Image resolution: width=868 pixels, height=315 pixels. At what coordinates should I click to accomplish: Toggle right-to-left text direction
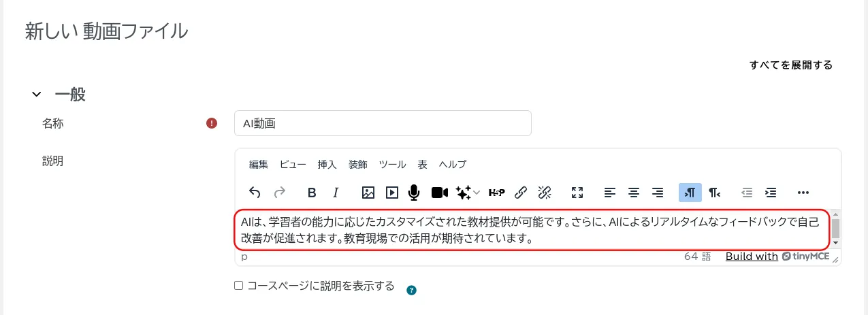pos(714,193)
